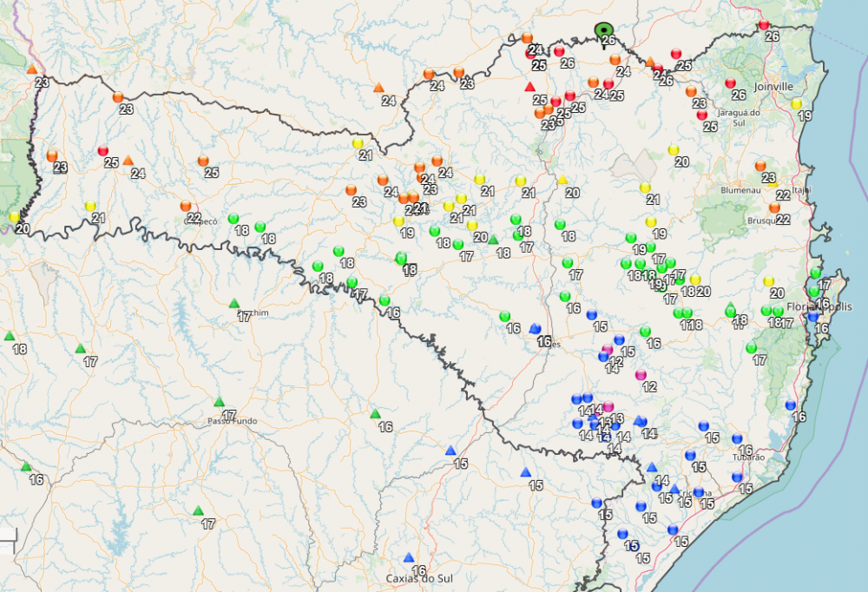The width and height of the screenshot is (868, 592).
Task: Select the orange circle labeled 22 near Brusque
Action: (774, 207)
